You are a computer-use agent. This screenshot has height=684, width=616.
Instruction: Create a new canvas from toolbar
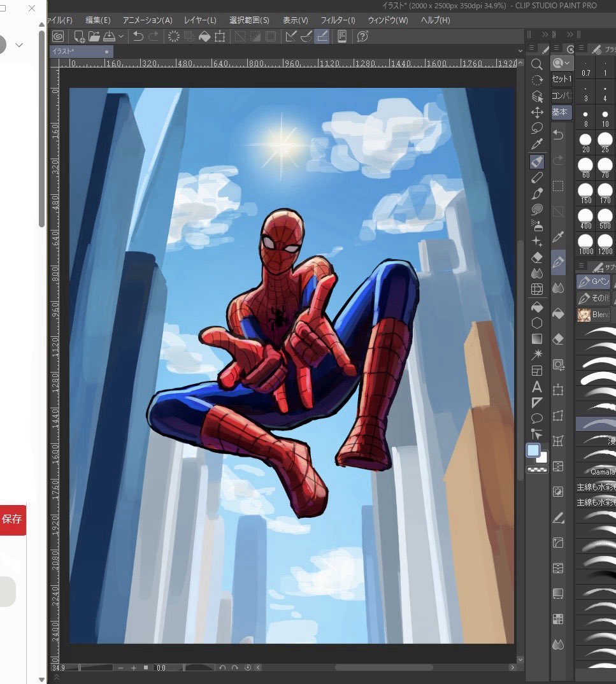point(80,36)
